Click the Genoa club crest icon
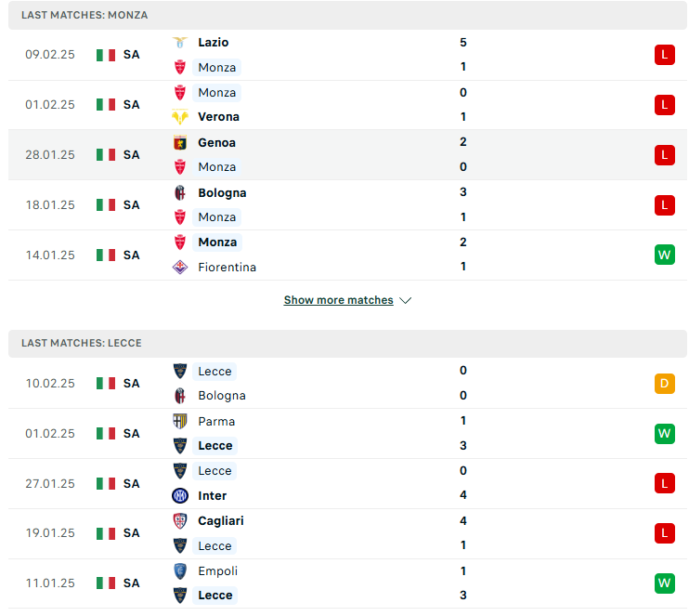This screenshot has width=689, height=616. tap(180, 143)
